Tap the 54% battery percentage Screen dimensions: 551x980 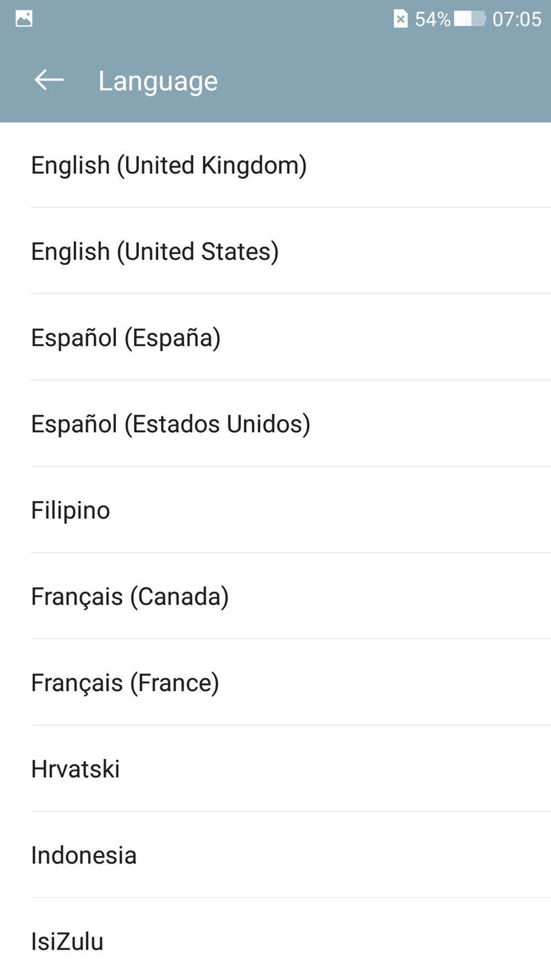pyautogui.click(x=433, y=19)
